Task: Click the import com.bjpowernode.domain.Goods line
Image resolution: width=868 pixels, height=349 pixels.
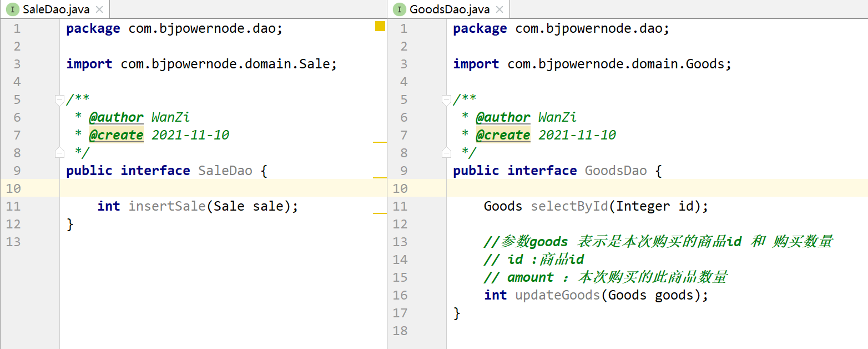Action: [x=593, y=64]
